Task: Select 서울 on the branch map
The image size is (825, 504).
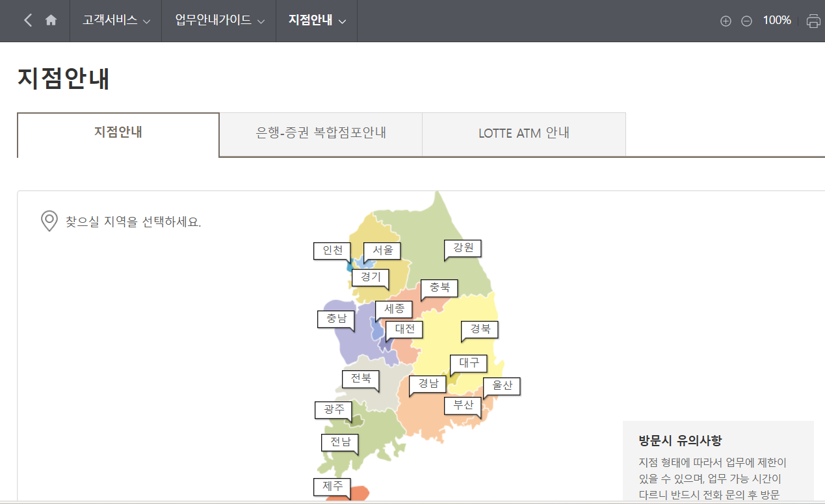Action: 383,250
